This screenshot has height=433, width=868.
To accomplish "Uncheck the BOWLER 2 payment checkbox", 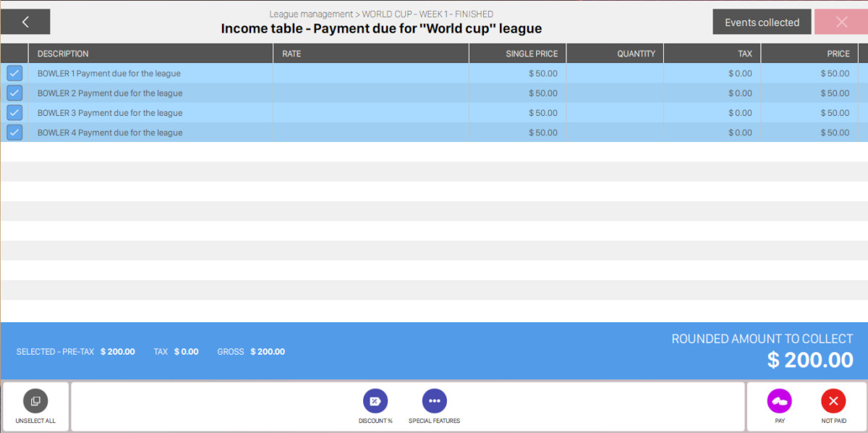I will click(14, 93).
